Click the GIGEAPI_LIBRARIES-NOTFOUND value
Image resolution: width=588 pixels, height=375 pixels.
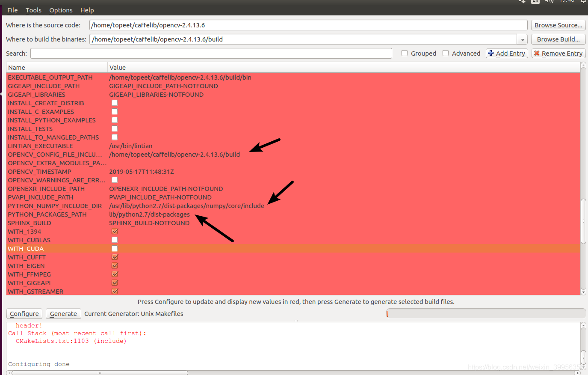click(156, 95)
